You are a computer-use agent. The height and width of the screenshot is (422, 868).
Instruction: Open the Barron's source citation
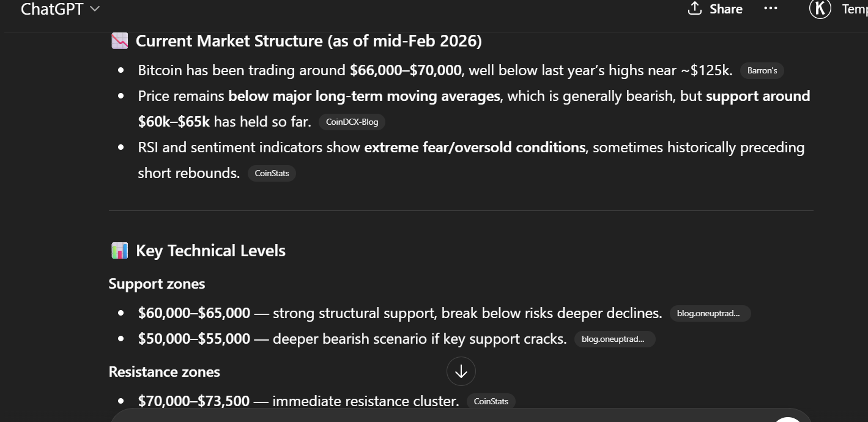coord(762,70)
